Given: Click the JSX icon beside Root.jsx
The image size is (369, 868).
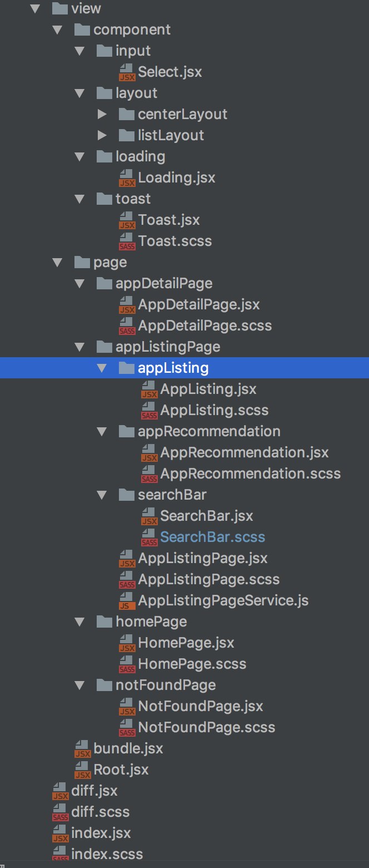Looking at the screenshot, I should [x=83, y=770].
